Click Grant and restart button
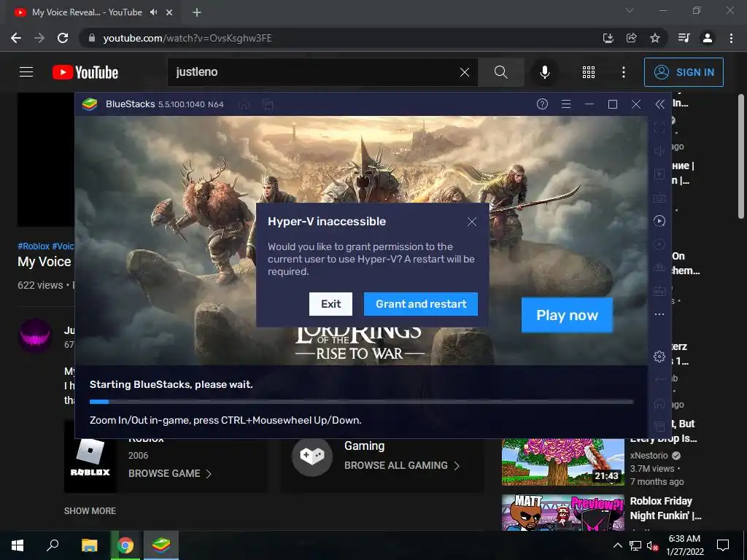The image size is (747, 560). click(421, 304)
